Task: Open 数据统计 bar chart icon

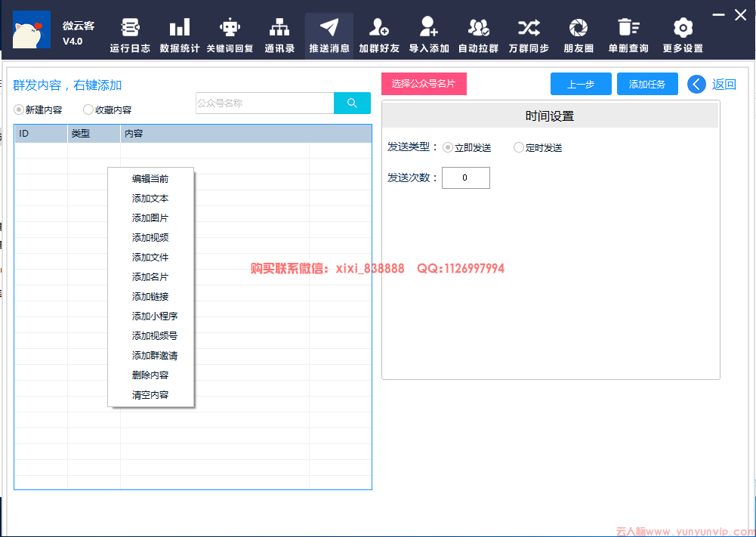Action: (x=179, y=28)
